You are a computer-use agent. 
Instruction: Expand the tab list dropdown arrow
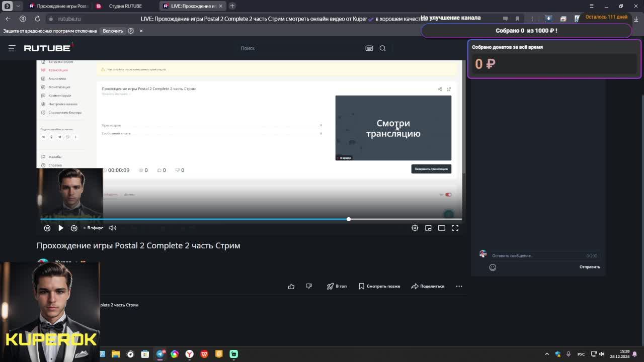(19, 6)
